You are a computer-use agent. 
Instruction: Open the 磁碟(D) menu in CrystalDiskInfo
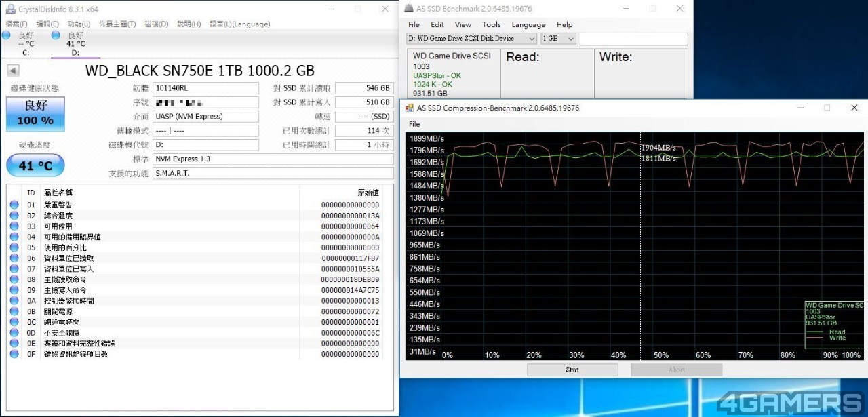pos(156,24)
